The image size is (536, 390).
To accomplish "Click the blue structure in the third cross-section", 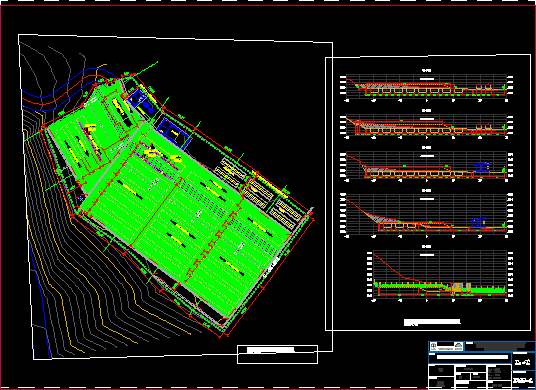I will click(481, 167).
